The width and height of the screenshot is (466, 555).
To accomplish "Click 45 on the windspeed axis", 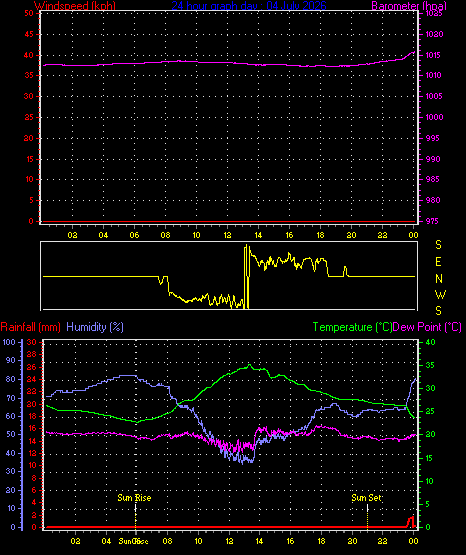I will [x=29, y=34].
